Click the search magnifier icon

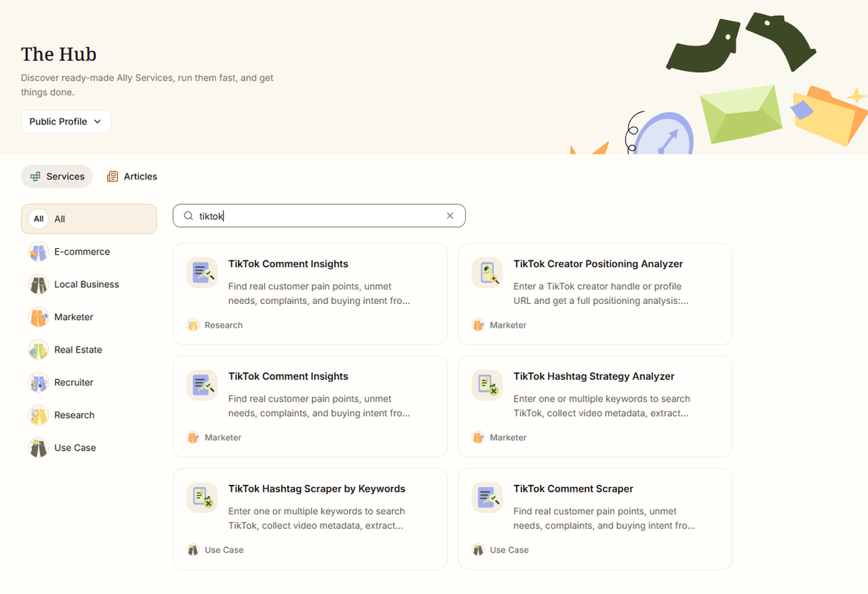click(189, 216)
